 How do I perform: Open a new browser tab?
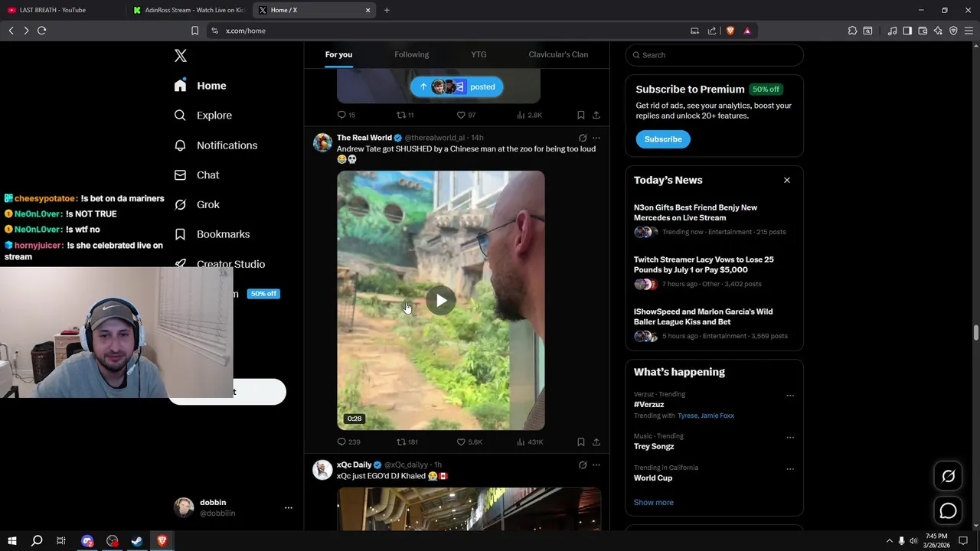[x=387, y=10]
